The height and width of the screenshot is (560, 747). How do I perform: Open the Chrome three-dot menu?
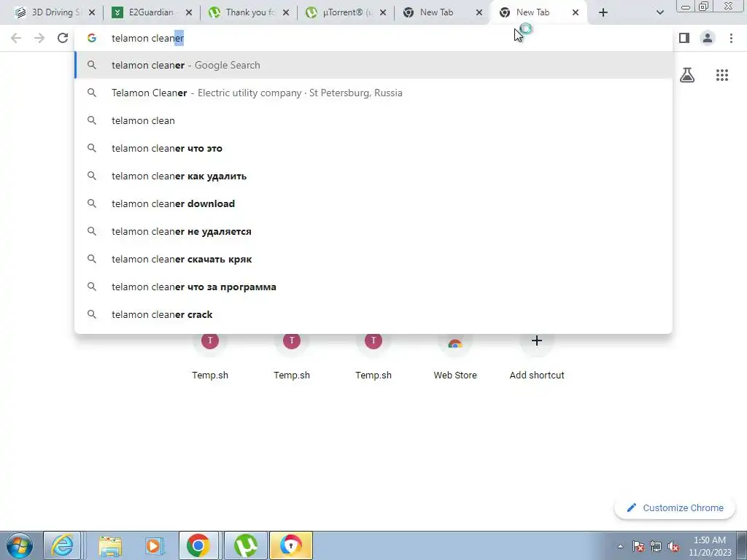(x=731, y=38)
